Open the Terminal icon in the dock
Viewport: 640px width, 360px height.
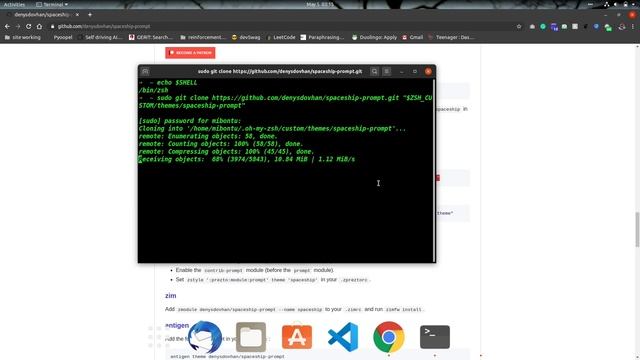(x=435, y=337)
